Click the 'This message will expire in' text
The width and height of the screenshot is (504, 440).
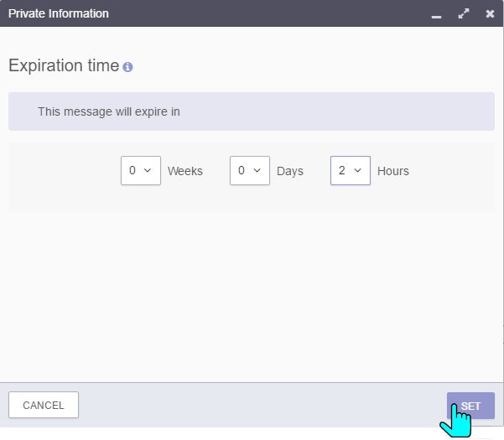[x=109, y=111]
